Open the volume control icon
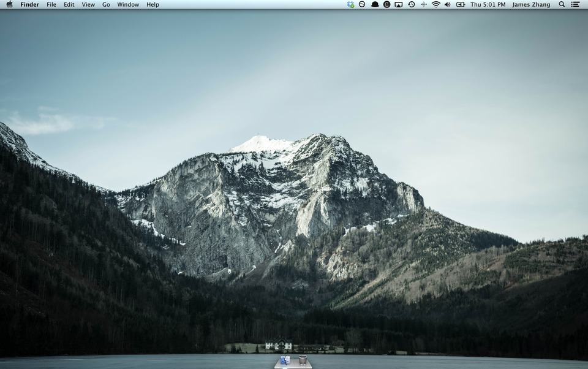Screen dimensions: 588x369 447,4
